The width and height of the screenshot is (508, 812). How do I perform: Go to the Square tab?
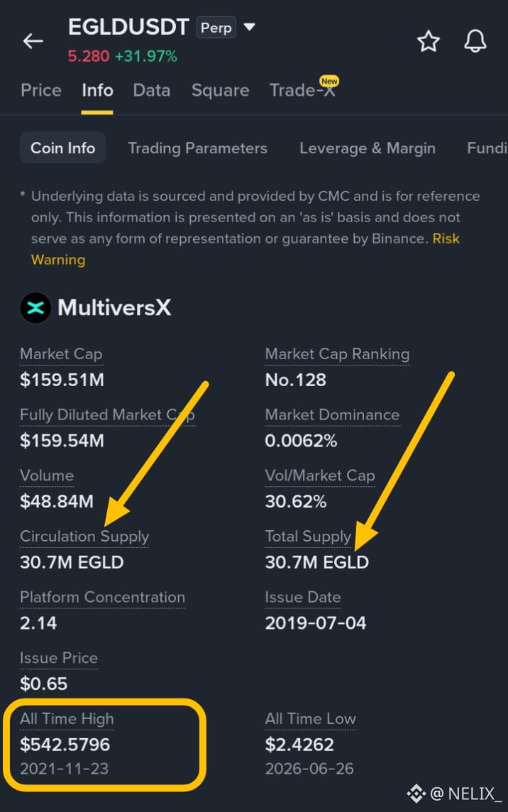click(x=220, y=91)
